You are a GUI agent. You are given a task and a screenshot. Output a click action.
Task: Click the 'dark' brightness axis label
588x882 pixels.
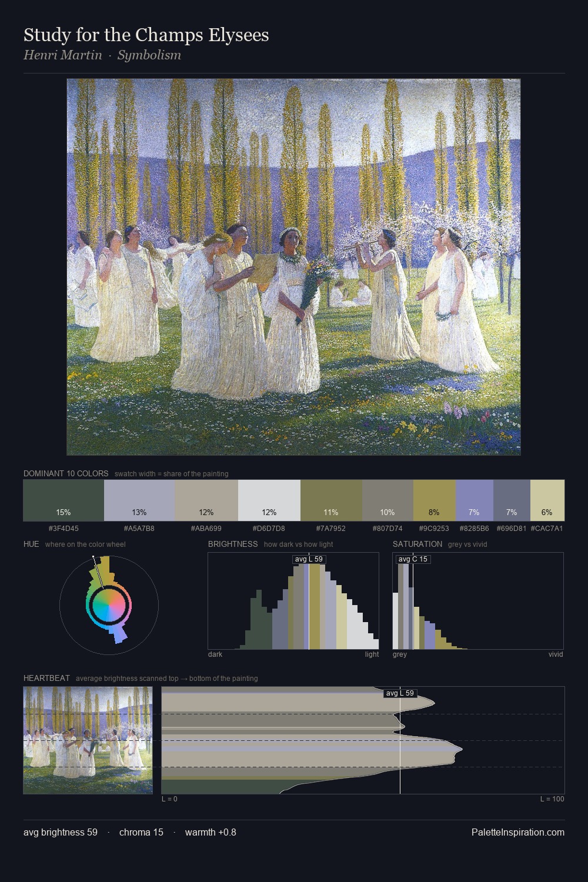tap(215, 654)
